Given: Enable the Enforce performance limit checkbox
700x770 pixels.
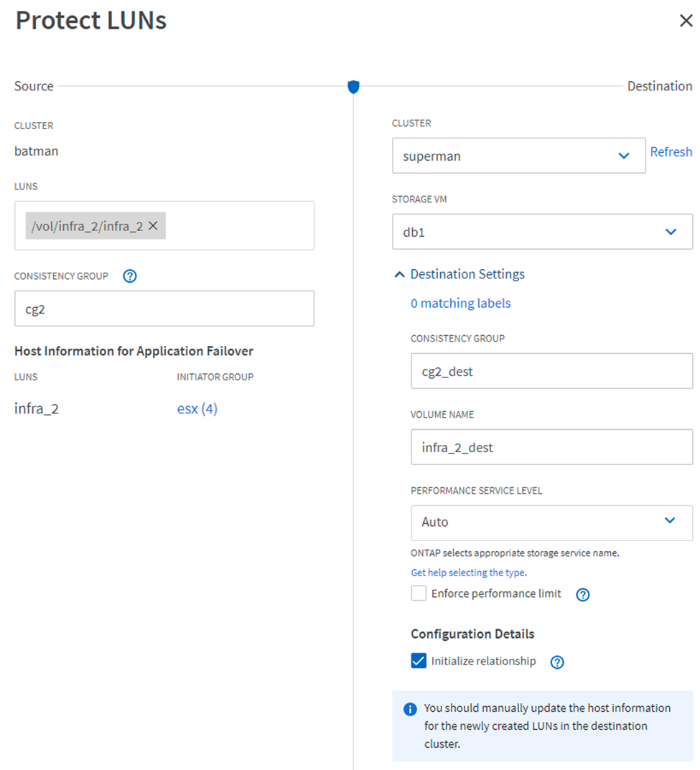Looking at the screenshot, I should (419, 593).
